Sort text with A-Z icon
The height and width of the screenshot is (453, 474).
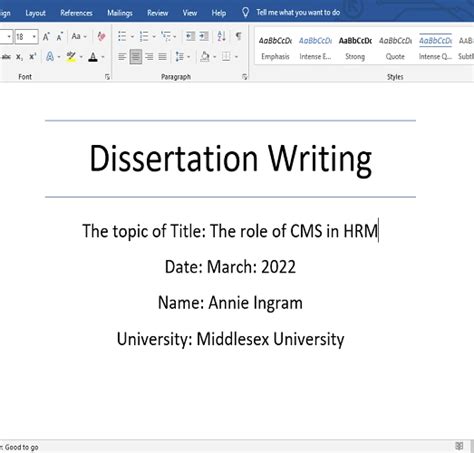[x=222, y=36]
